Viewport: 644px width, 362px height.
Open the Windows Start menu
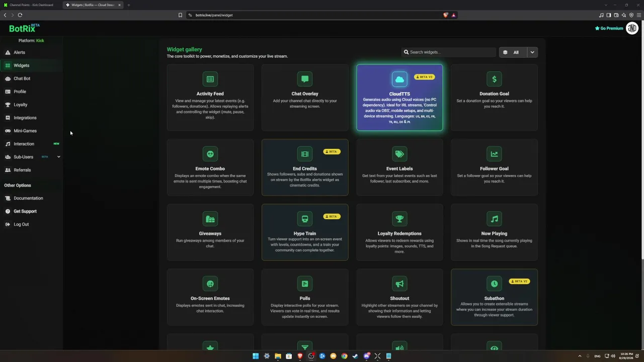coord(256,356)
